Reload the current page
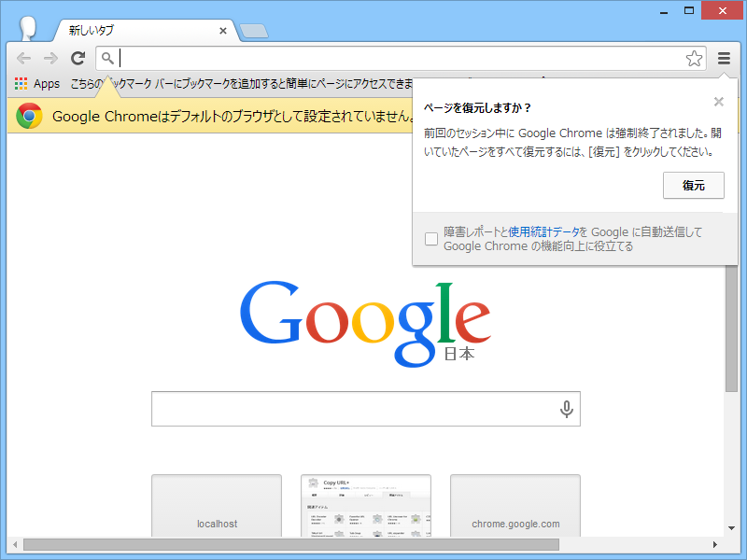This screenshot has width=747, height=560. point(78,58)
